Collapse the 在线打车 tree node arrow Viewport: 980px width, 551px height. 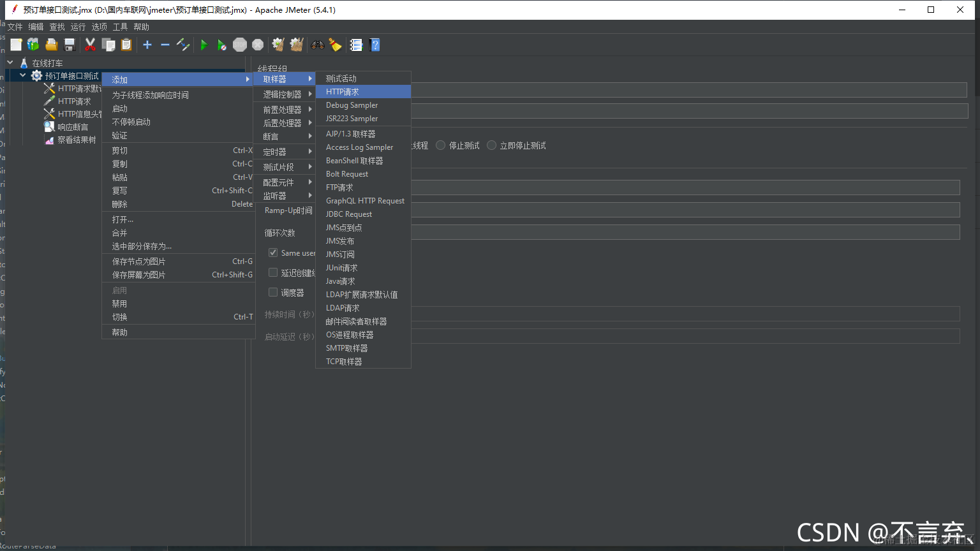(x=10, y=62)
